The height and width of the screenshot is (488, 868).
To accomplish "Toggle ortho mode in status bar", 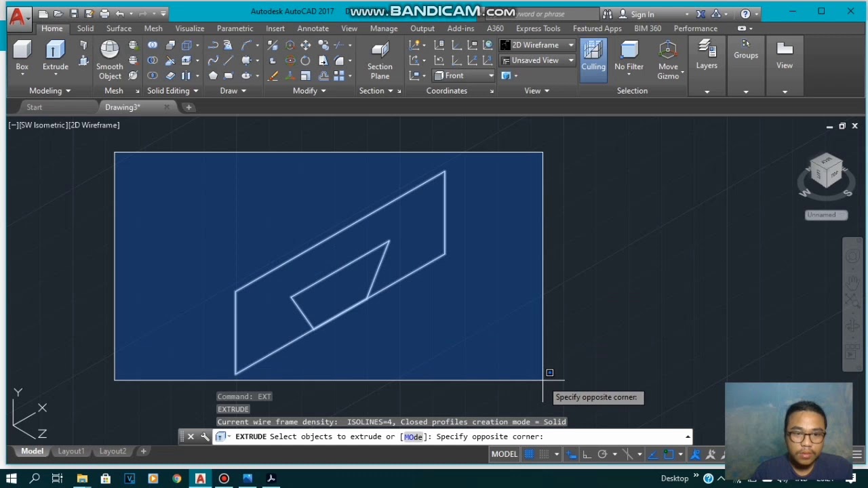I will pyautogui.click(x=587, y=454).
